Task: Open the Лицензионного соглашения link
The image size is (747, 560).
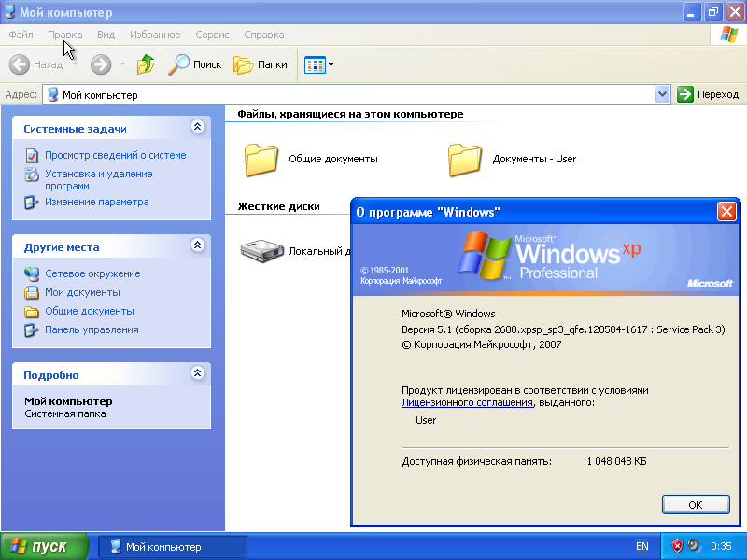Action: coord(468,402)
